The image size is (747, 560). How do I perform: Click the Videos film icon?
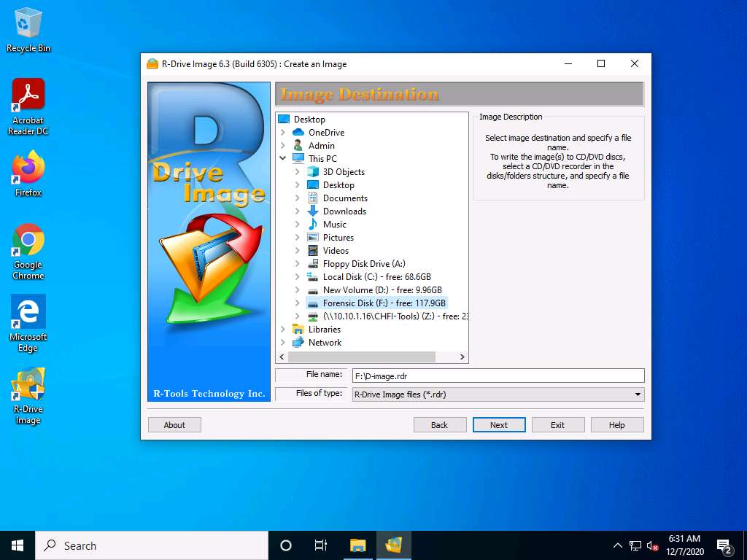point(313,251)
